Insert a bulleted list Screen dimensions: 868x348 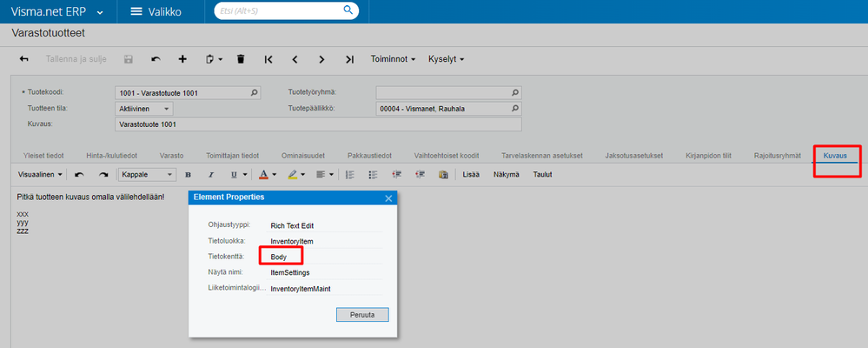click(x=373, y=175)
